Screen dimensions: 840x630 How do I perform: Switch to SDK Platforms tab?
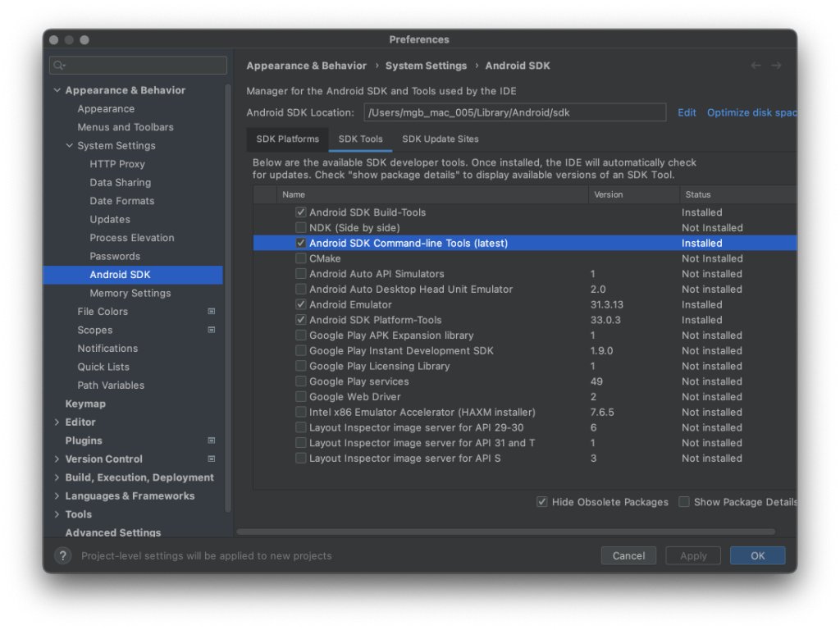[288, 139]
